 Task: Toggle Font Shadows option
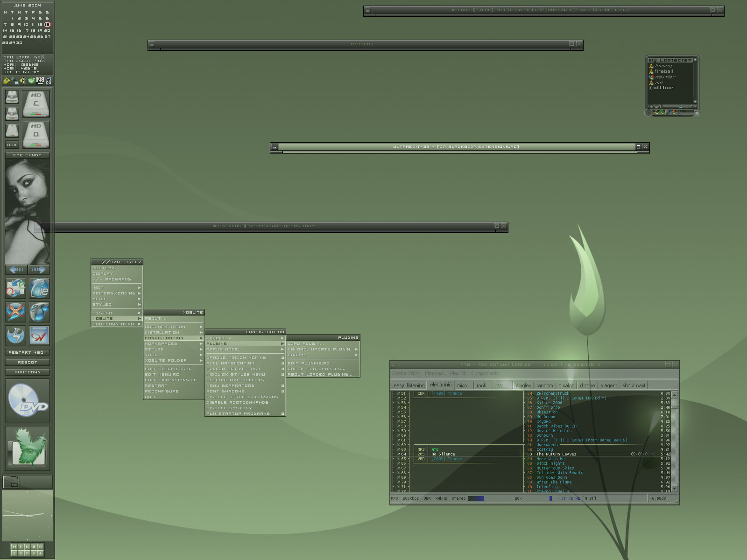pos(245,391)
